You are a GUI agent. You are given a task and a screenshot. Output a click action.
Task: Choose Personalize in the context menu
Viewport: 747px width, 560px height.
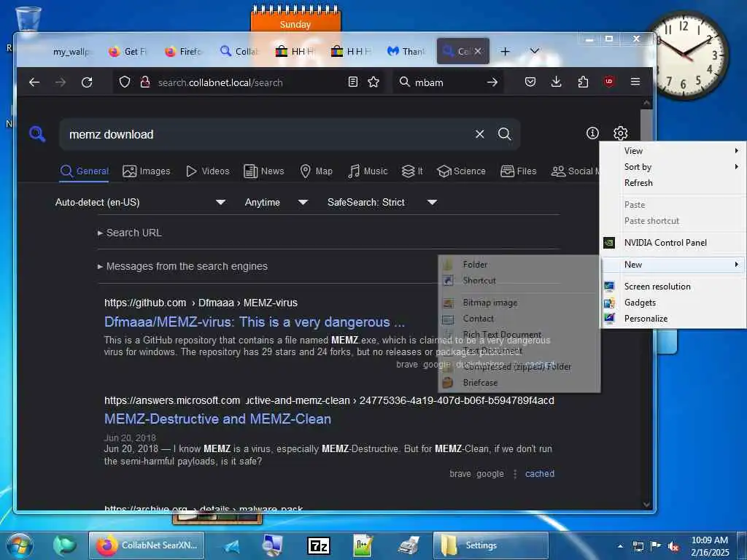[673, 319]
